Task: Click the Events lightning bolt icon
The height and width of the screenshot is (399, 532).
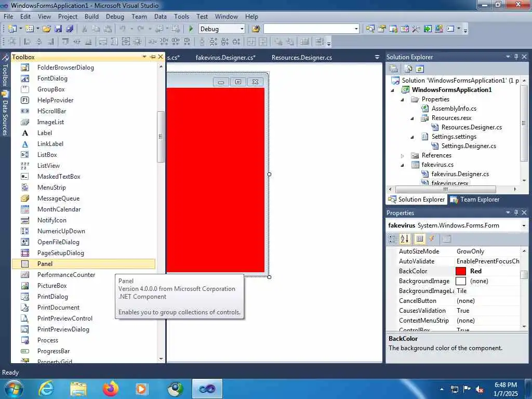Action: coord(432,239)
